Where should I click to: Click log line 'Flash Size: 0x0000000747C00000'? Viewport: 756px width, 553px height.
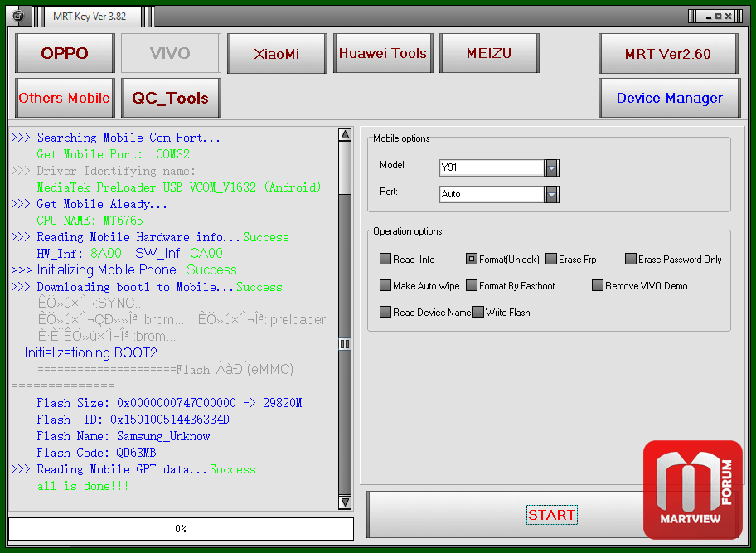point(169,403)
